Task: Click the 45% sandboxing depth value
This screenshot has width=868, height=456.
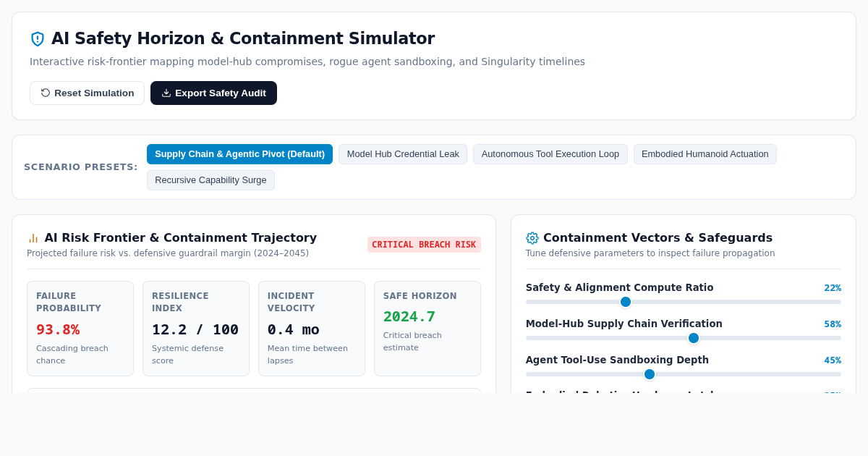Action: coord(833,360)
